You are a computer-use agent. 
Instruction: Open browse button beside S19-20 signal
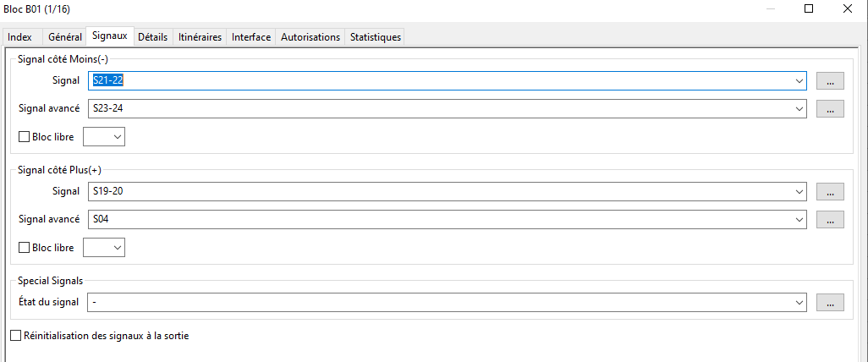click(830, 191)
